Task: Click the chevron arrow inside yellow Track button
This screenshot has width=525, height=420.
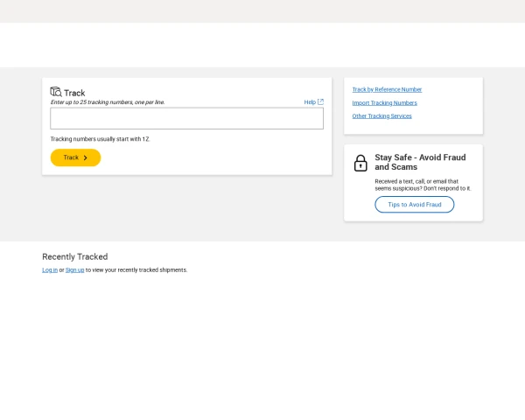Action: 85,157
